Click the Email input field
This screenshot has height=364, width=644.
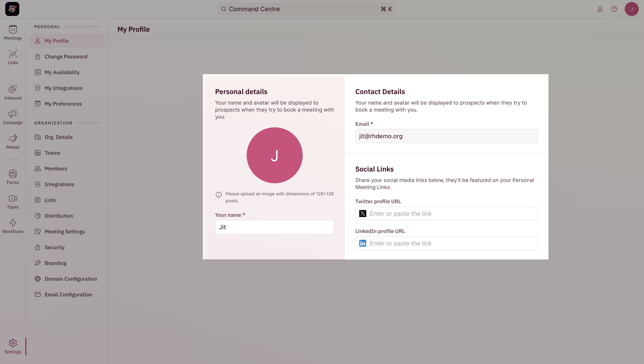(x=446, y=136)
